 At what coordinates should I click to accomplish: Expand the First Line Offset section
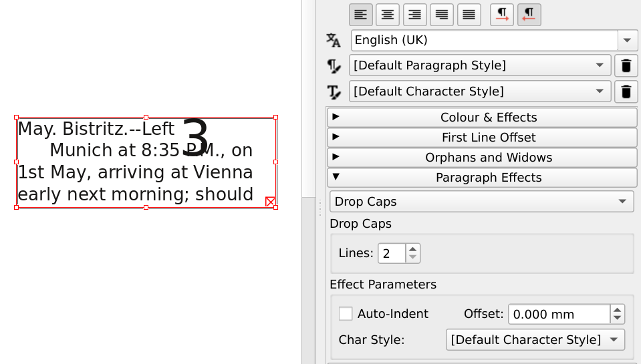tap(482, 138)
